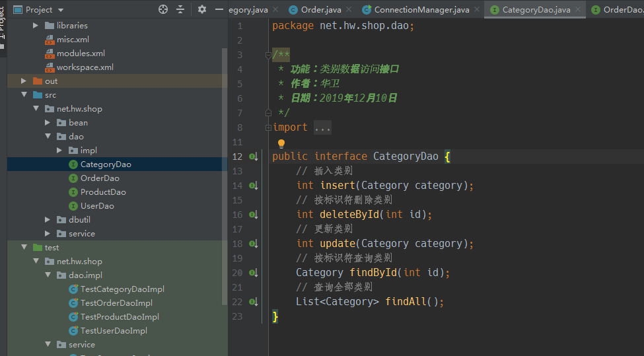The width and height of the screenshot is (644, 356).
Task: Select OrderDao interface in tree
Action: [100, 178]
